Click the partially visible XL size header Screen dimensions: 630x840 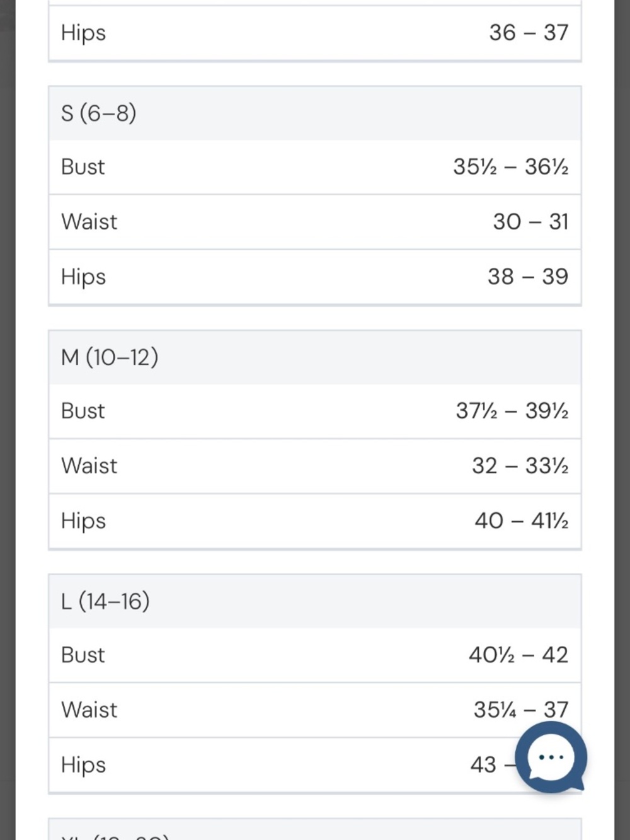(x=315, y=831)
